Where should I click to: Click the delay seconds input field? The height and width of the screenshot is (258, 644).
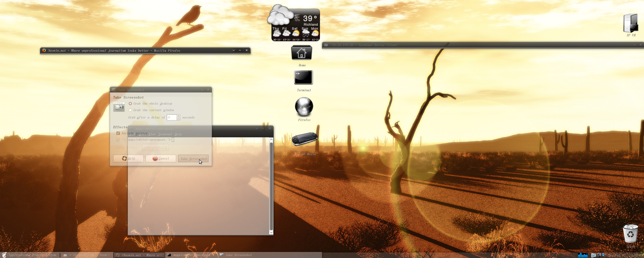click(172, 117)
